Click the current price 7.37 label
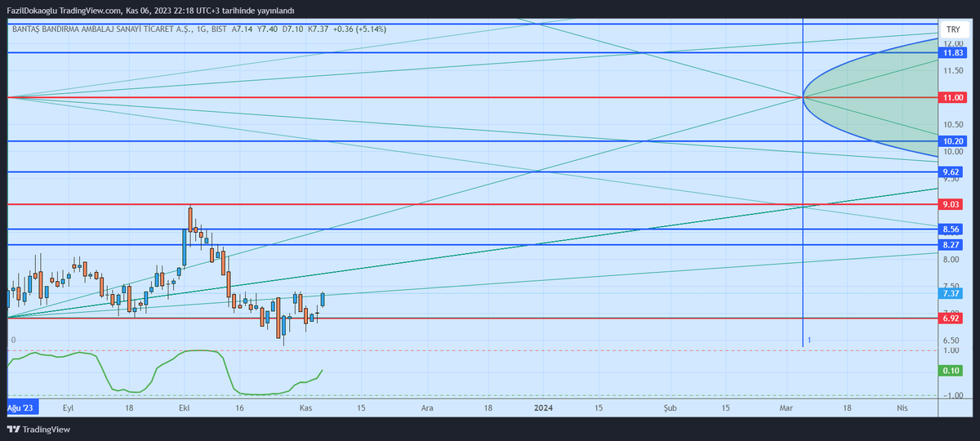The height and width of the screenshot is (441, 980). 950,293
